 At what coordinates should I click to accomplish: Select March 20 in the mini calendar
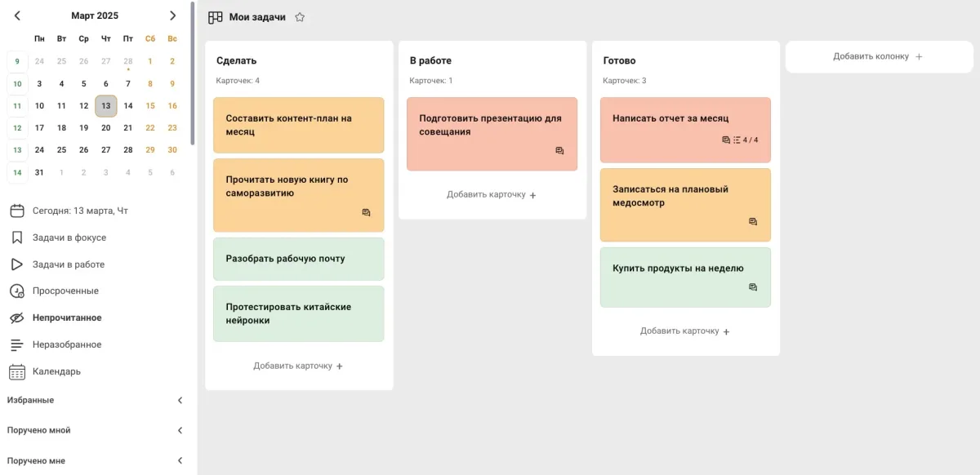[x=106, y=127]
